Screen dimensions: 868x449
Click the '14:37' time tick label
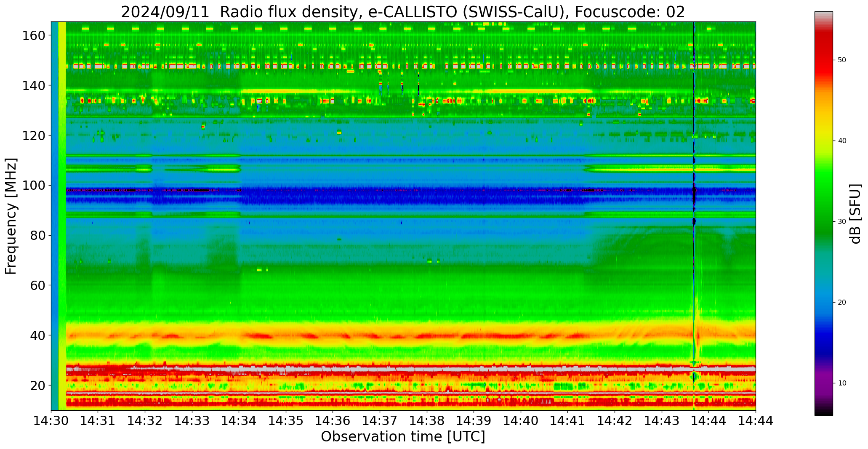click(x=380, y=420)
